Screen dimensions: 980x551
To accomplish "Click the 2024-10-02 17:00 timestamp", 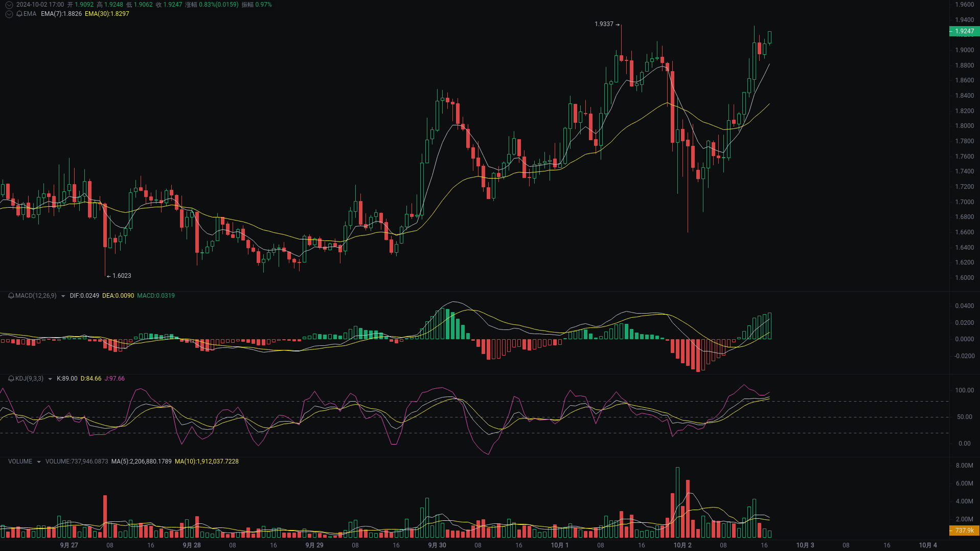I will point(40,5).
